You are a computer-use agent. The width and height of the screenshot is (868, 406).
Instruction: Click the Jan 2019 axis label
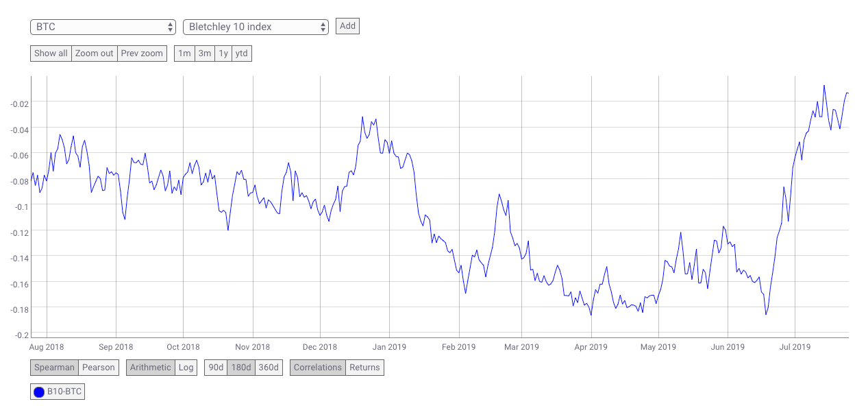[388, 347]
